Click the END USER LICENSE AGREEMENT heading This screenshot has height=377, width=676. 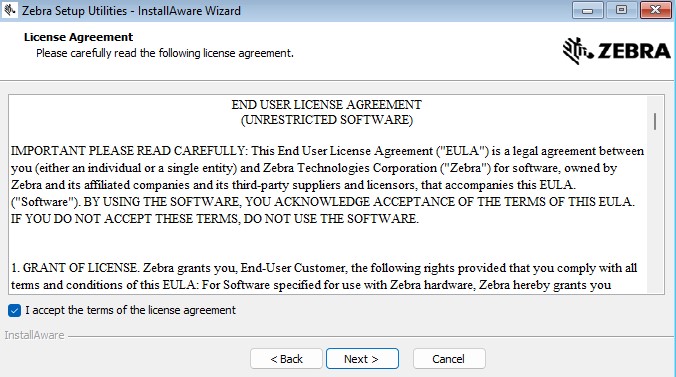click(326, 105)
